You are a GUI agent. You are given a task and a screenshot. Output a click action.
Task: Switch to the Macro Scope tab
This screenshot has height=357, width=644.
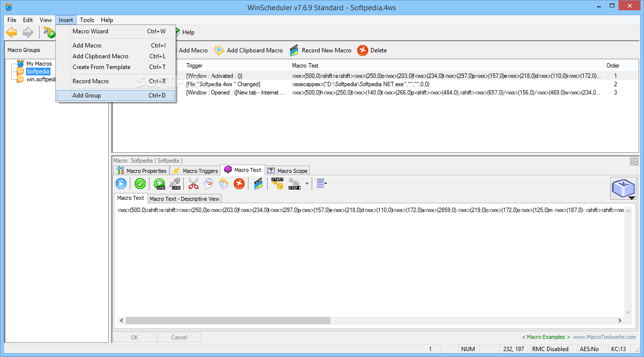point(287,170)
